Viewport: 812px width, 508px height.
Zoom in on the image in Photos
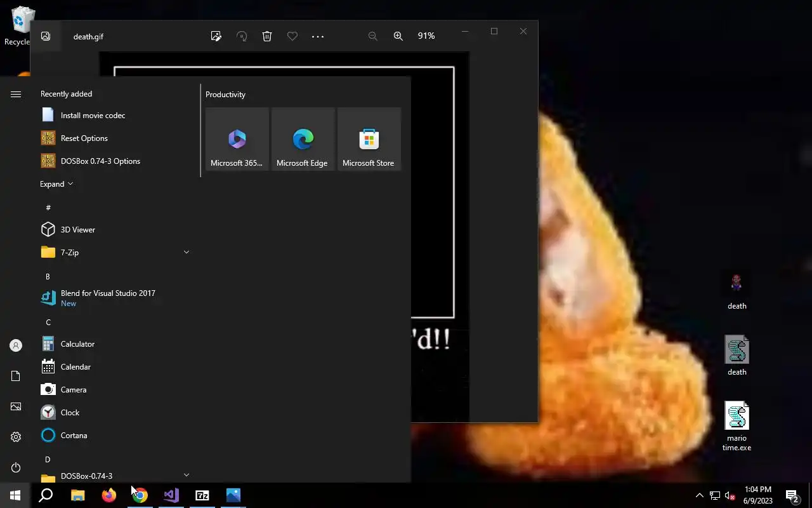pos(398,36)
